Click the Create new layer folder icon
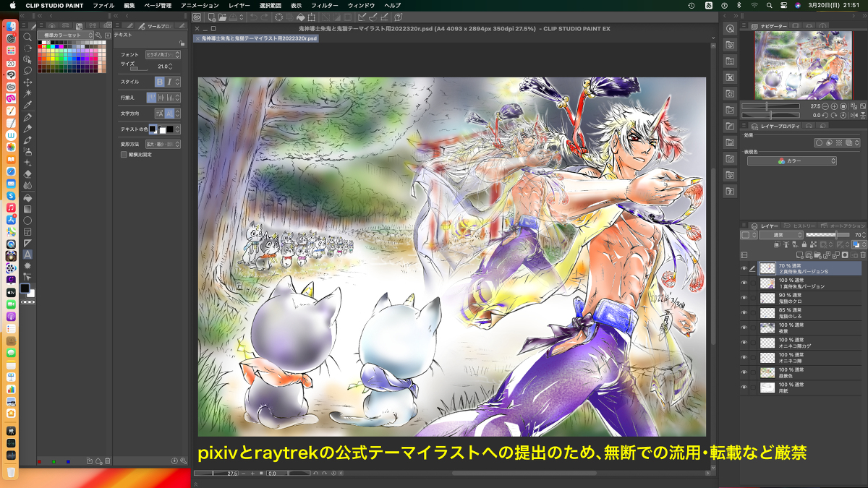 click(x=817, y=255)
